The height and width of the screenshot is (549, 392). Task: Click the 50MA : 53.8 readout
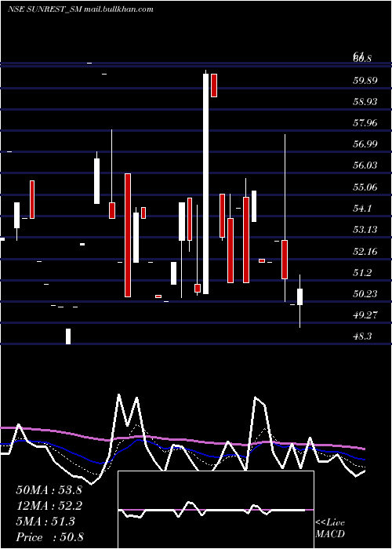coord(49,490)
